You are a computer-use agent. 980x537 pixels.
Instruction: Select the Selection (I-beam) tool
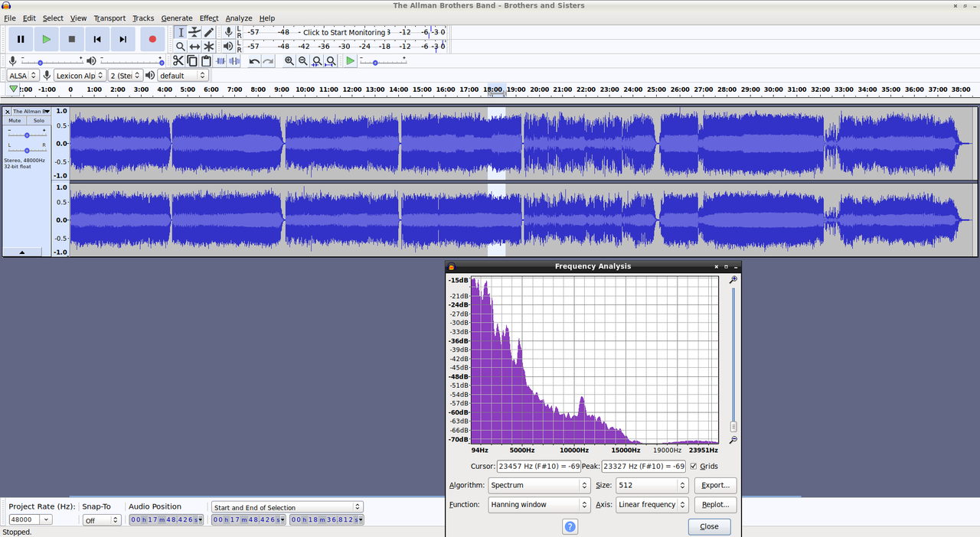point(181,32)
